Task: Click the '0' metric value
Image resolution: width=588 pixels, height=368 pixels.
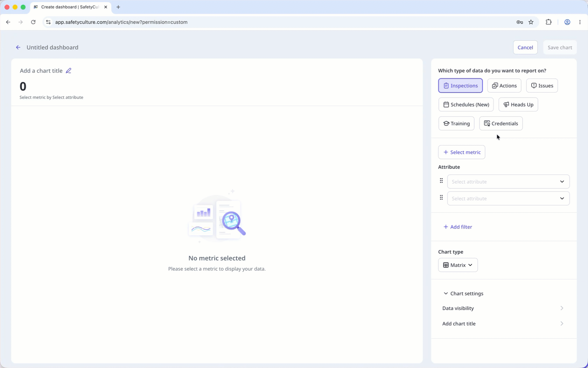Action: (x=23, y=86)
